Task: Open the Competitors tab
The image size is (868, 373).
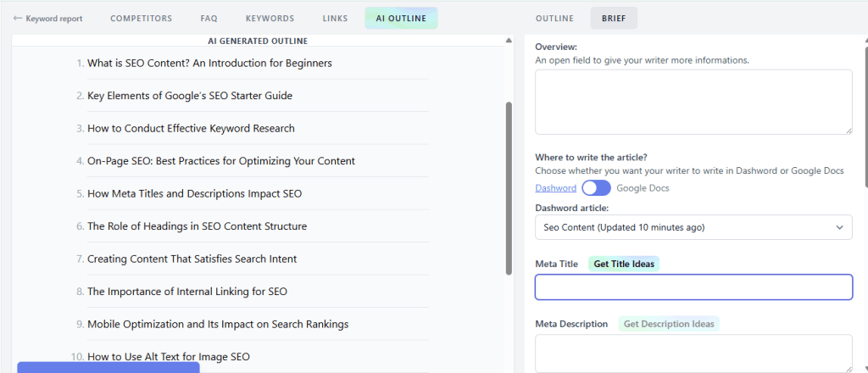Action: coord(142,19)
